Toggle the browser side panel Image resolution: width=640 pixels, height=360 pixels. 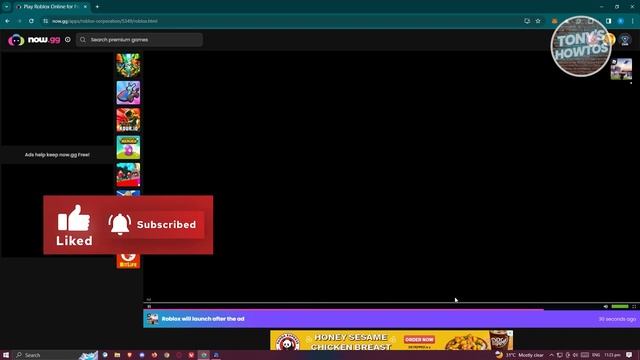pyautogui.click(x=609, y=21)
